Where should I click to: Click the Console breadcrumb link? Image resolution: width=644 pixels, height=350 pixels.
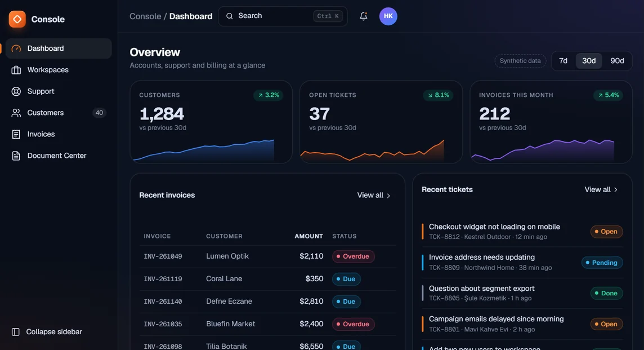coord(145,16)
